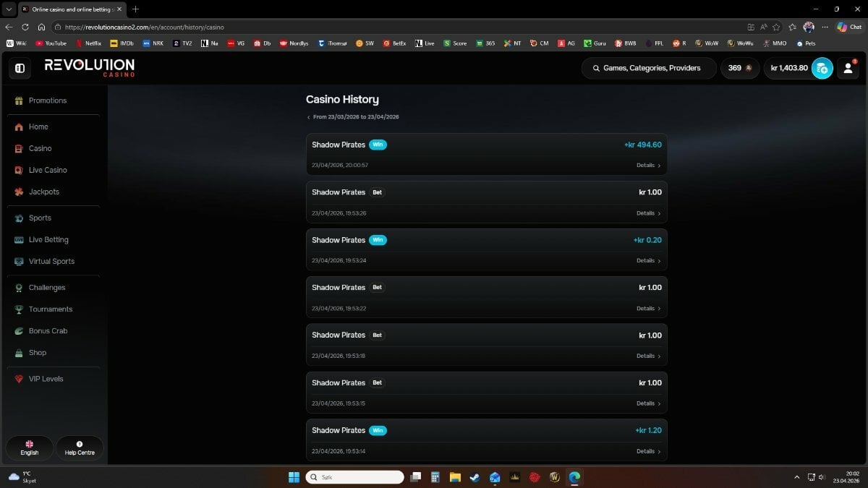Screen dimensions: 868x488
Task: Switch to Live Casino menu item
Action: [x=47, y=170]
